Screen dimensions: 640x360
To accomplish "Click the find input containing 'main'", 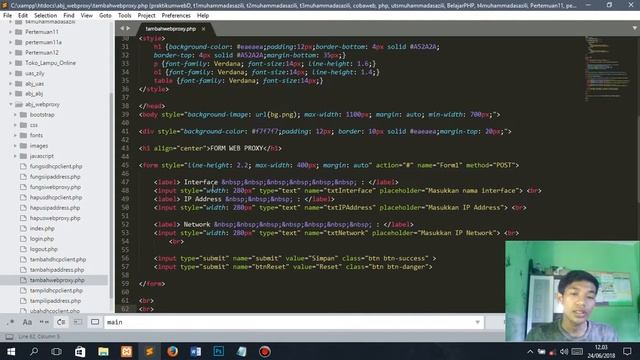I will (x=294, y=322).
